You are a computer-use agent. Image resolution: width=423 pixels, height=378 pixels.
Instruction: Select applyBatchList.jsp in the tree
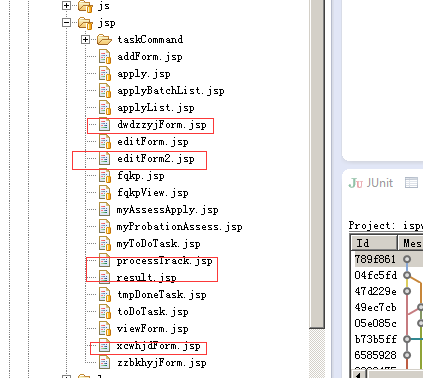click(171, 91)
